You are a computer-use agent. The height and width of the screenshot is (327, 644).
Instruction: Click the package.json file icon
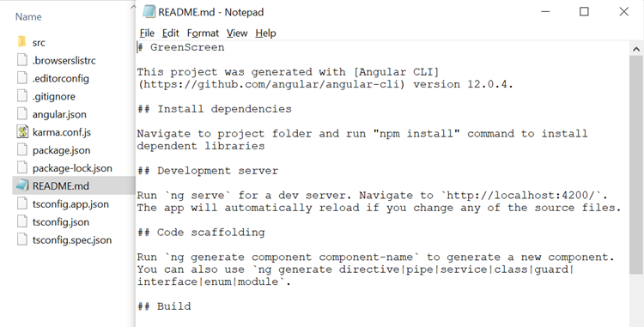tap(22, 149)
